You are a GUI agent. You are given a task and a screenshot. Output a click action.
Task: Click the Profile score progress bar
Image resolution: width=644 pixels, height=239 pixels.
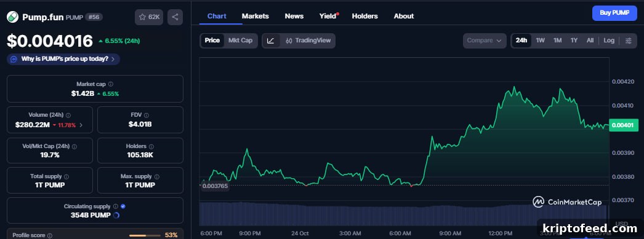(145, 236)
